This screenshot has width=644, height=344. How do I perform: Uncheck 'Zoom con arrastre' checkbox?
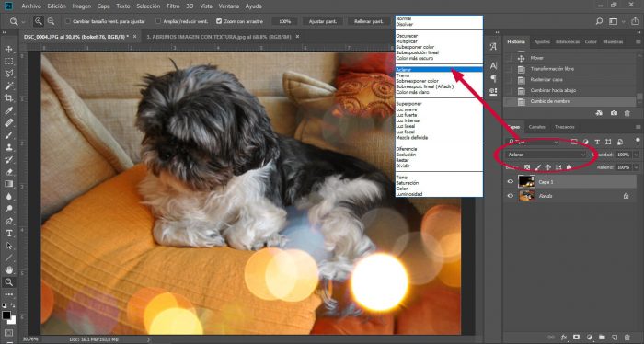pos(219,21)
